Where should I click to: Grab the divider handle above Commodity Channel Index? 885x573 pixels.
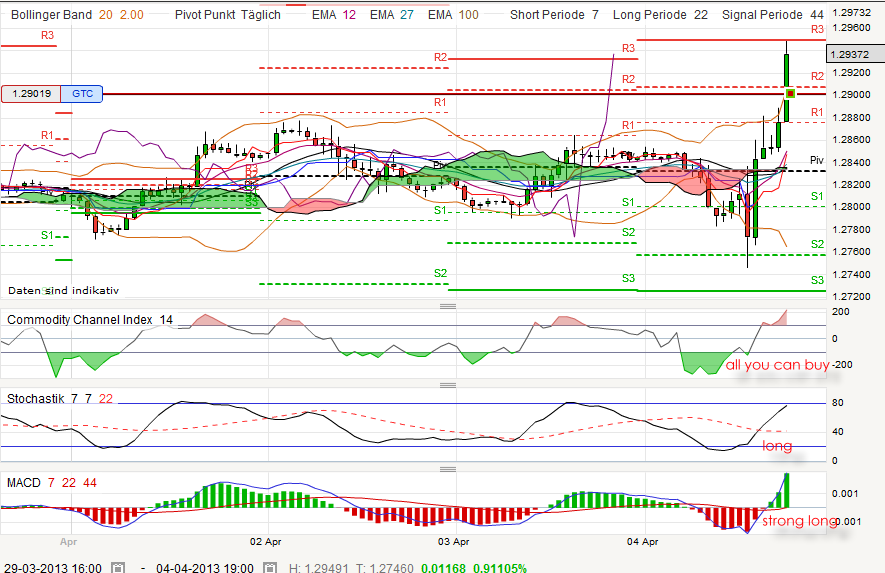point(448,307)
